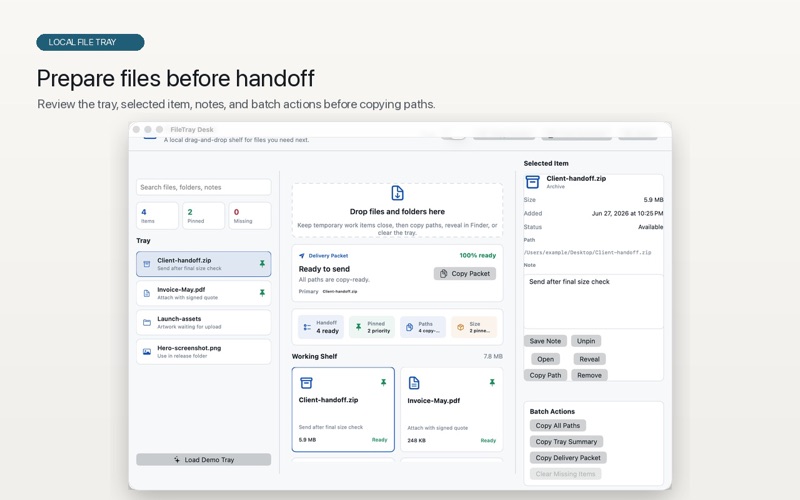This screenshot has width=800, height=500.
Task: Click the 'Jun 27, 2026 at 10:25 PM' added date
Action: click(628, 213)
